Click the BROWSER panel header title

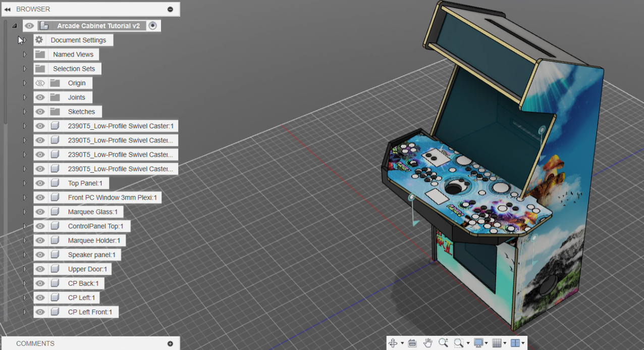pos(33,9)
